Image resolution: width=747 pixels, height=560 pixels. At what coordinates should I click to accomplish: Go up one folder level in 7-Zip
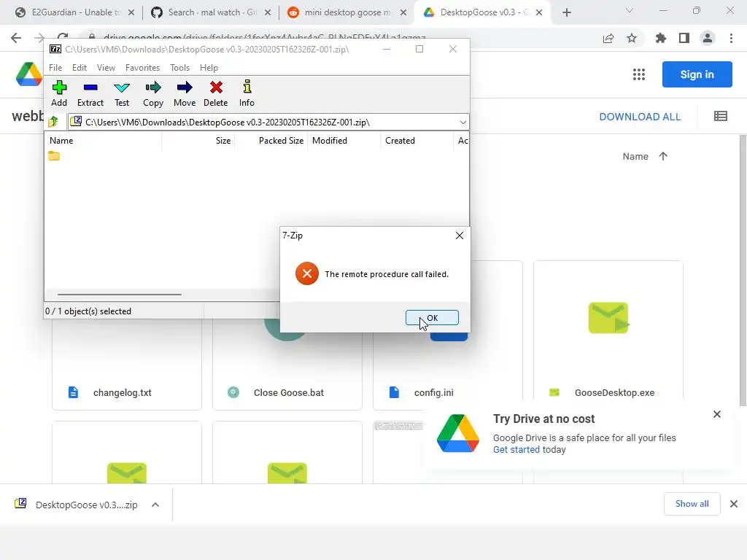[x=53, y=122]
